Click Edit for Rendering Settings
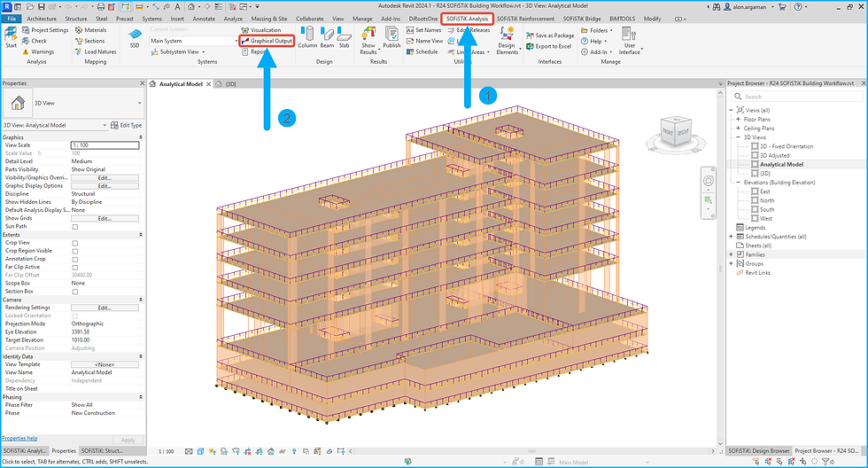Image resolution: width=868 pixels, height=468 pixels. coord(105,308)
